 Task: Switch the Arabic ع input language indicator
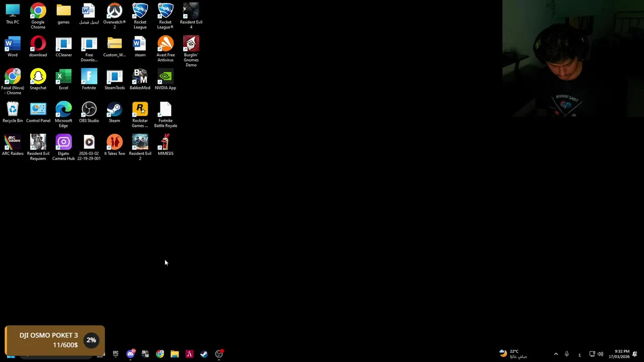(580, 354)
